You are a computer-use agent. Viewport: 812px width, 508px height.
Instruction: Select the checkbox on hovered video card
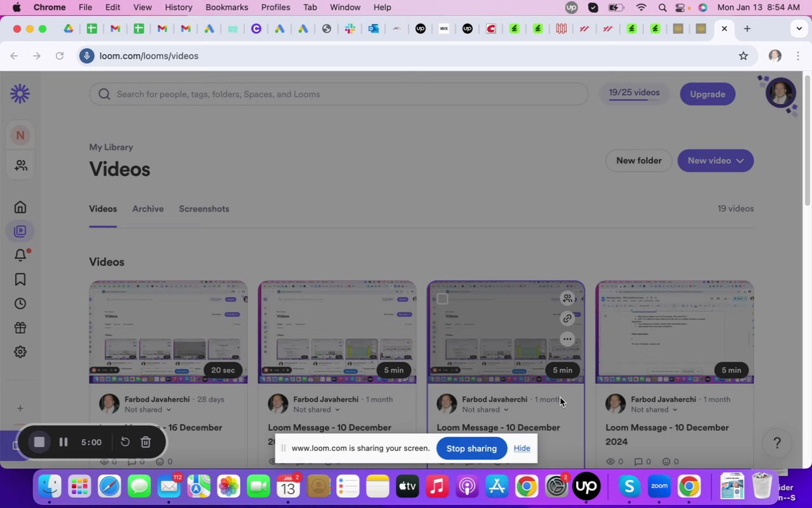(x=443, y=298)
